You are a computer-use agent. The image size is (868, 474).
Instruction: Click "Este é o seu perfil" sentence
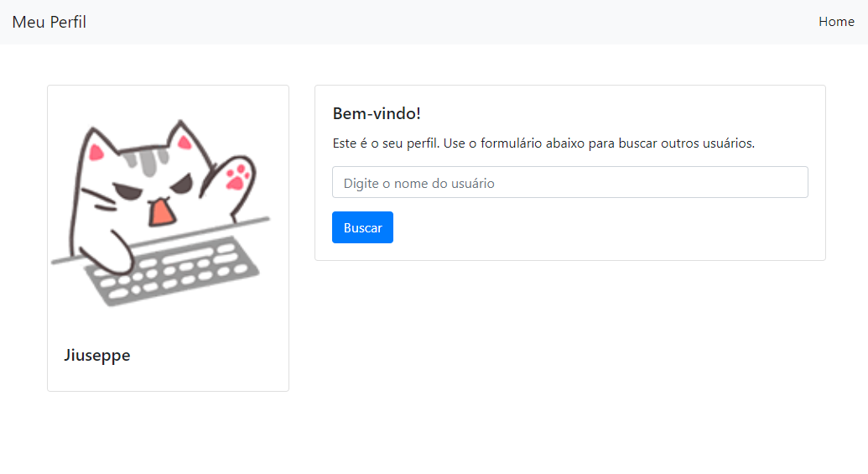[386, 143]
